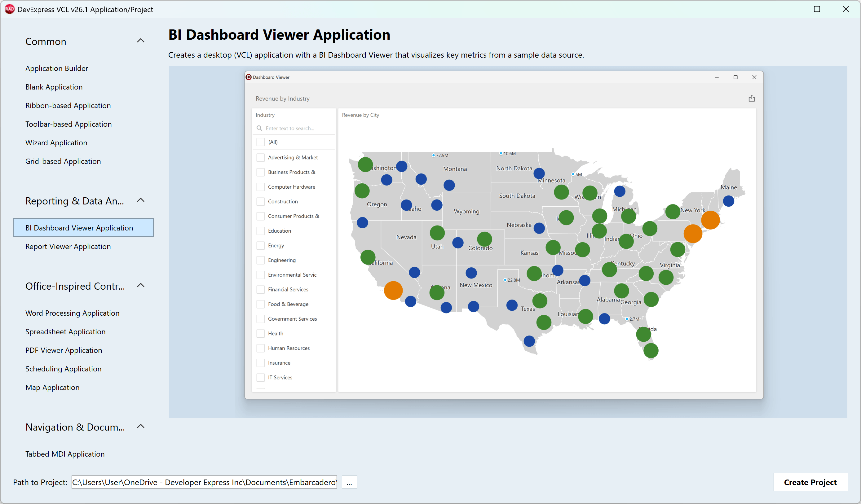Collapse the Navigation & Document group chevron

tap(140, 427)
